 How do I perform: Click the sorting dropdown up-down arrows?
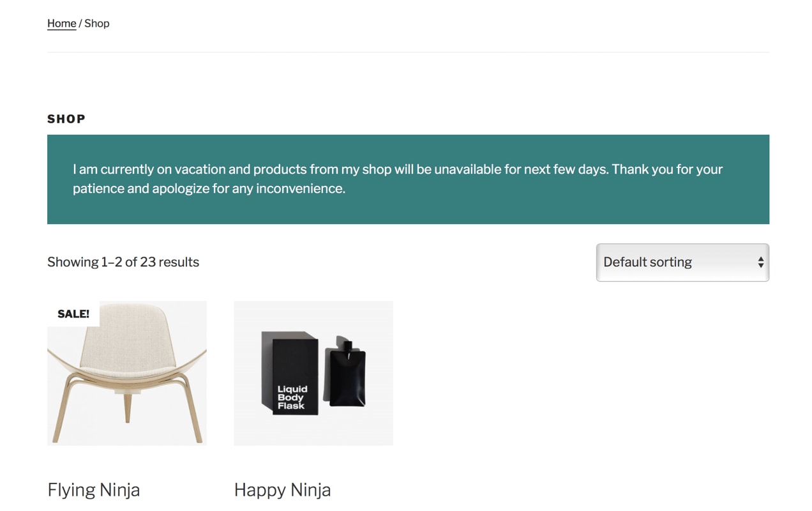coord(760,263)
